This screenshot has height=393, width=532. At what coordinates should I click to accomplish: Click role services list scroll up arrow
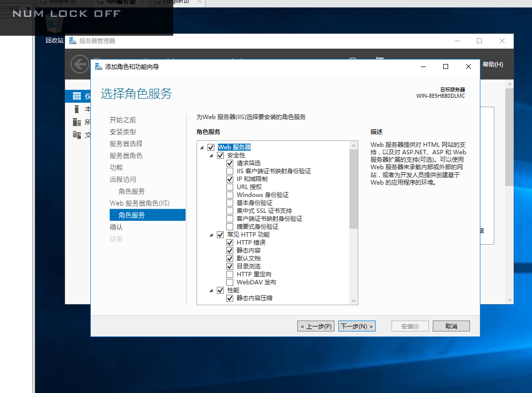(353, 145)
